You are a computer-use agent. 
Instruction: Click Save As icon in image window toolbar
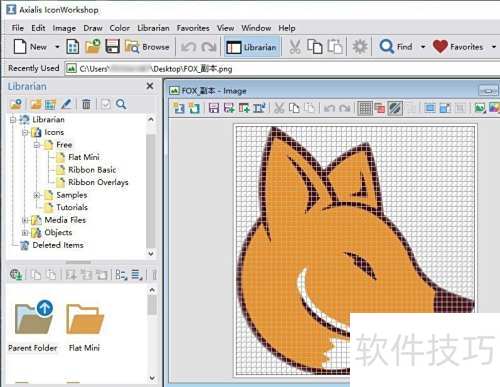229,108
